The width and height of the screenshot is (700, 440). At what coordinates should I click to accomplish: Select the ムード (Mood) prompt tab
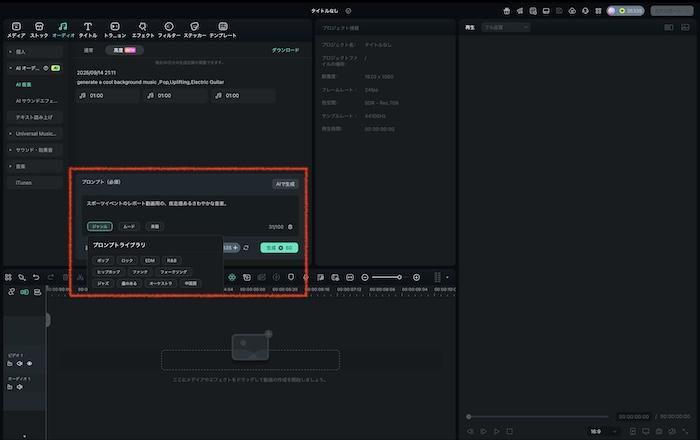click(x=128, y=227)
